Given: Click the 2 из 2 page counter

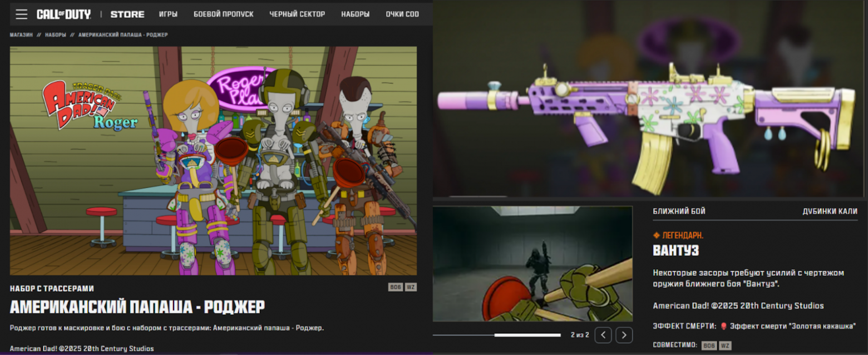Looking at the screenshot, I should [580, 335].
